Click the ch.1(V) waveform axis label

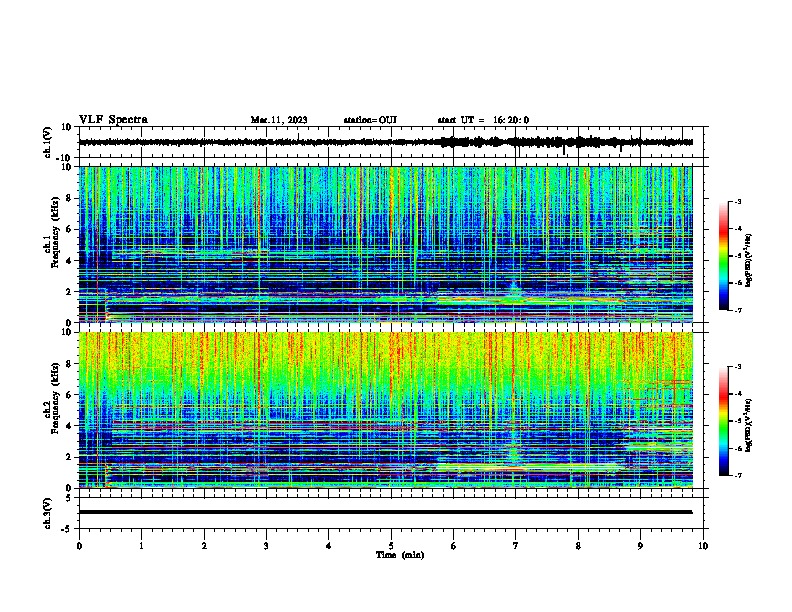tap(48, 142)
